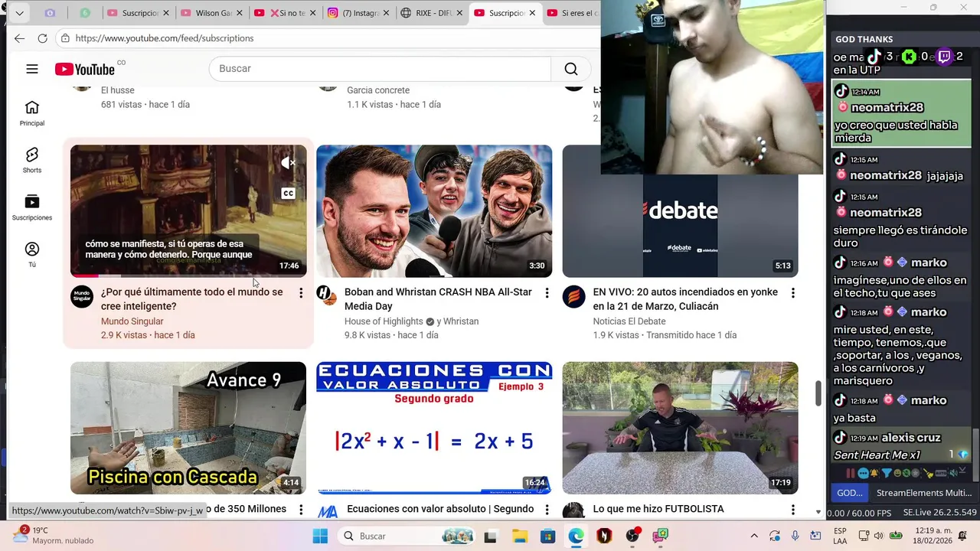Toggle the chat sound speaker icon
Image resolution: width=980 pixels, height=551 pixels.
point(955,473)
